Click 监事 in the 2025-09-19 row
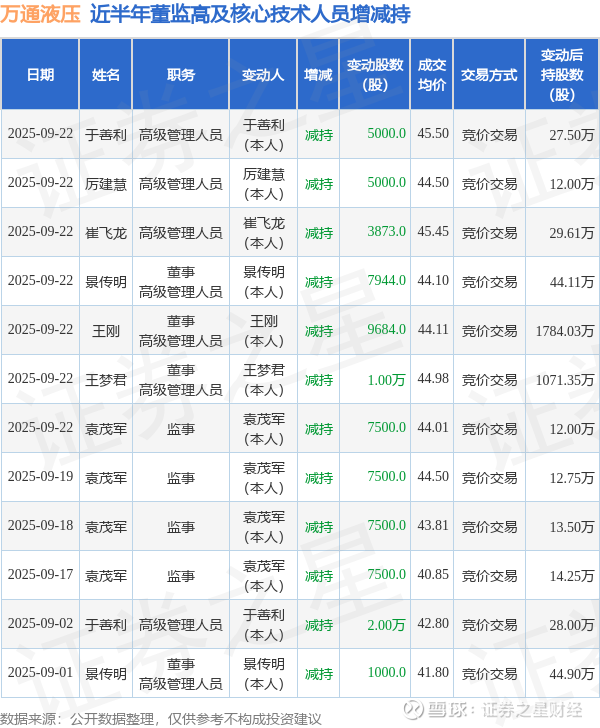This screenshot has width=600, height=728. coord(181,478)
